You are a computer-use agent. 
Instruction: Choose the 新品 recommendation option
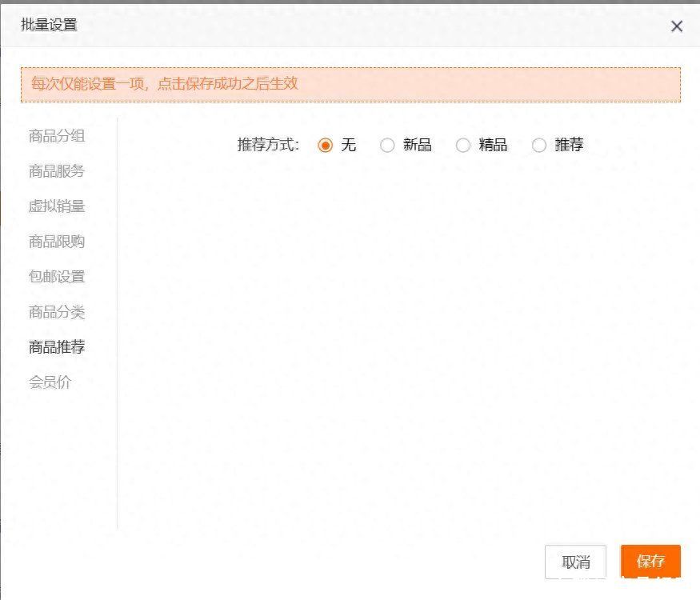point(387,146)
